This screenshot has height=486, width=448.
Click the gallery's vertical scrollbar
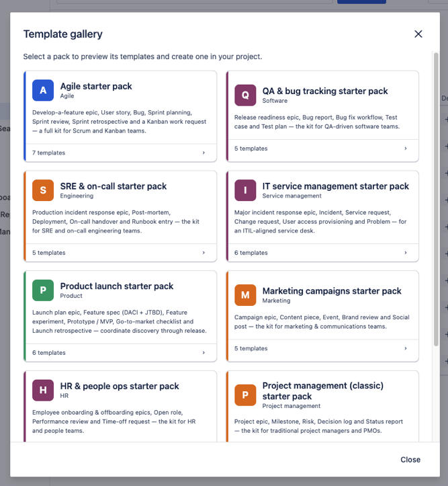(x=436, y=199)
